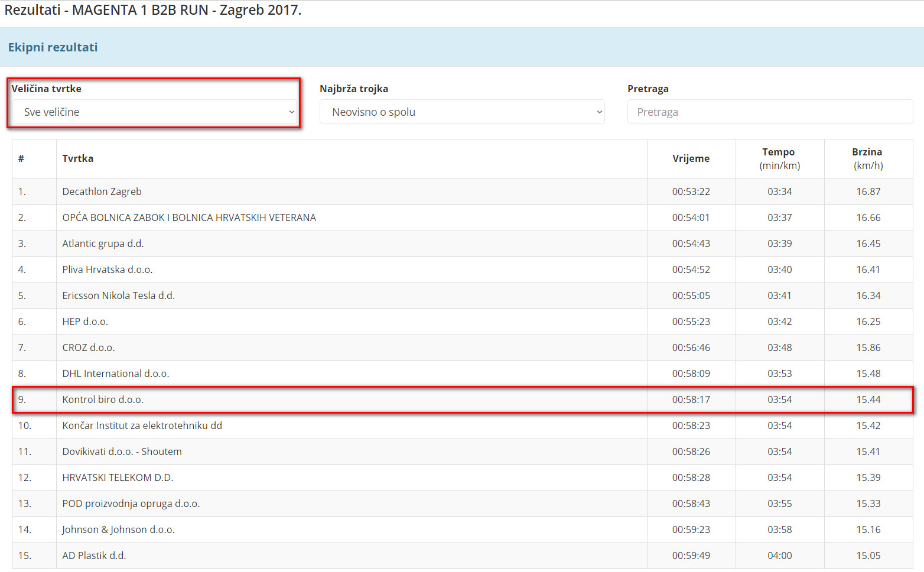This screenshot has width=924, height=572.
Task: Click Johnson & Johnson d.o.o. entry
Action: point(119,529)
